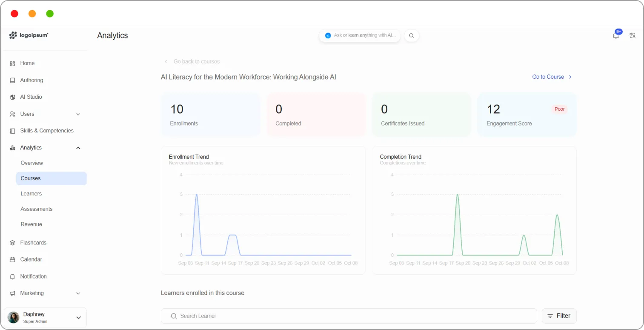This screenshot has height=330, width=644.
Task: Click the green macOS maximize window dot
Action: tap(50, 14)
